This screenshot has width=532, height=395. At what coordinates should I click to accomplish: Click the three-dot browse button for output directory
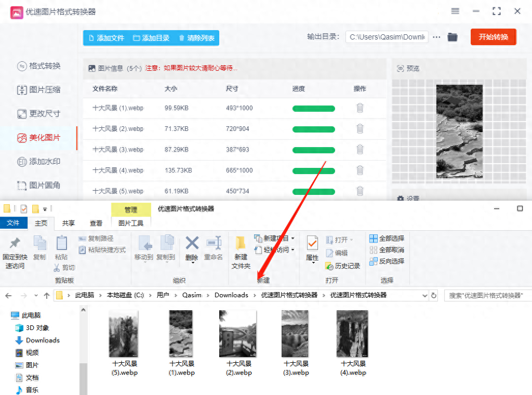[x=436, y=37]
